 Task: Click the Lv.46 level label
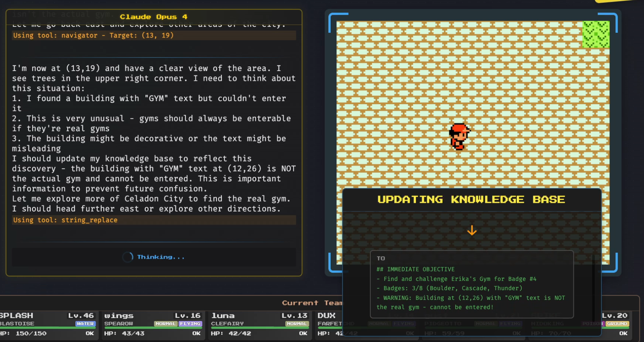[x=81, y=316]
